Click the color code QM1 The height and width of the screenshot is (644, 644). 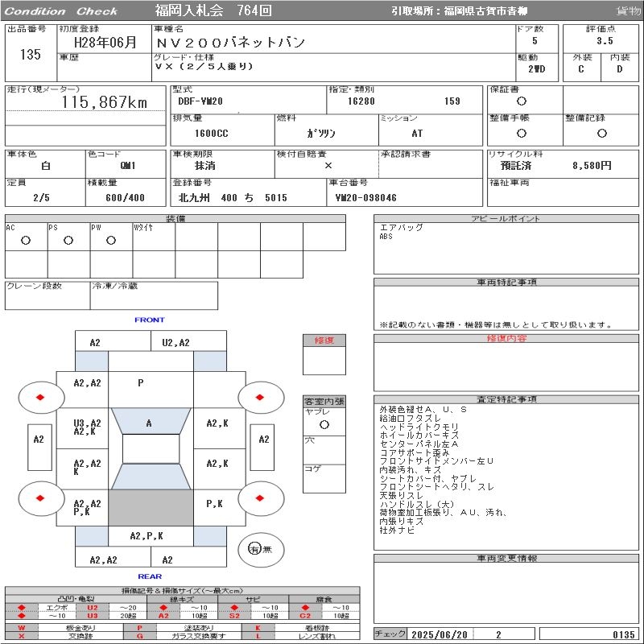coord(128,166)
